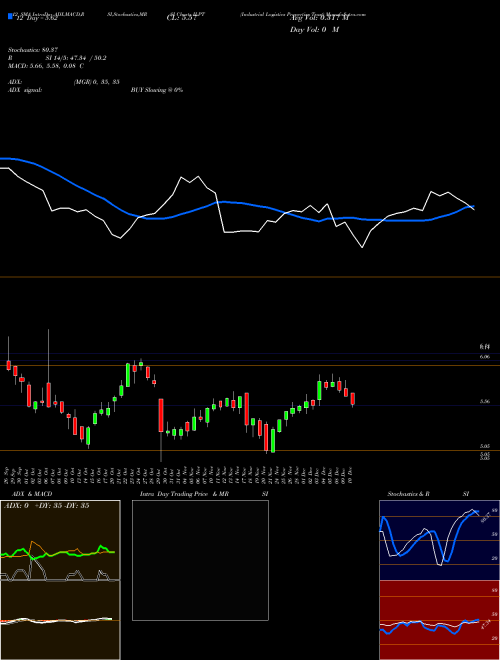Click the 'ADX & MACD' panel title
Screen dimensions: 500x660
pos(32,494)
